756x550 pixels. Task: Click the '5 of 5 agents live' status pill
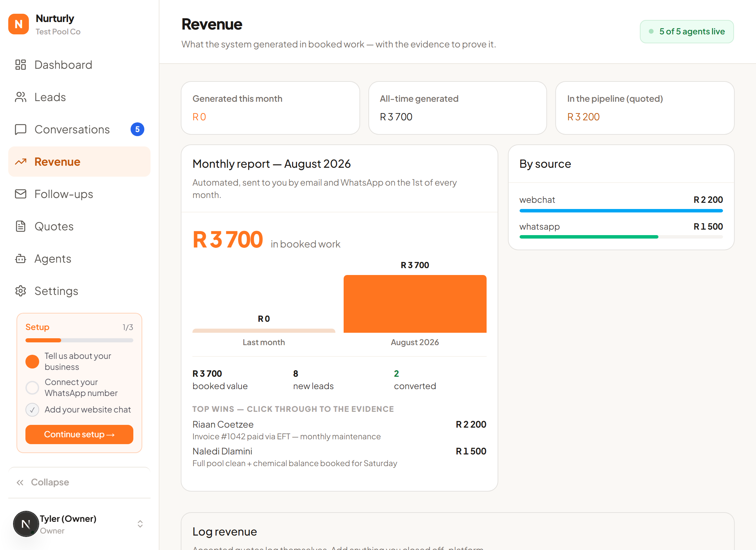pos(687,32)
